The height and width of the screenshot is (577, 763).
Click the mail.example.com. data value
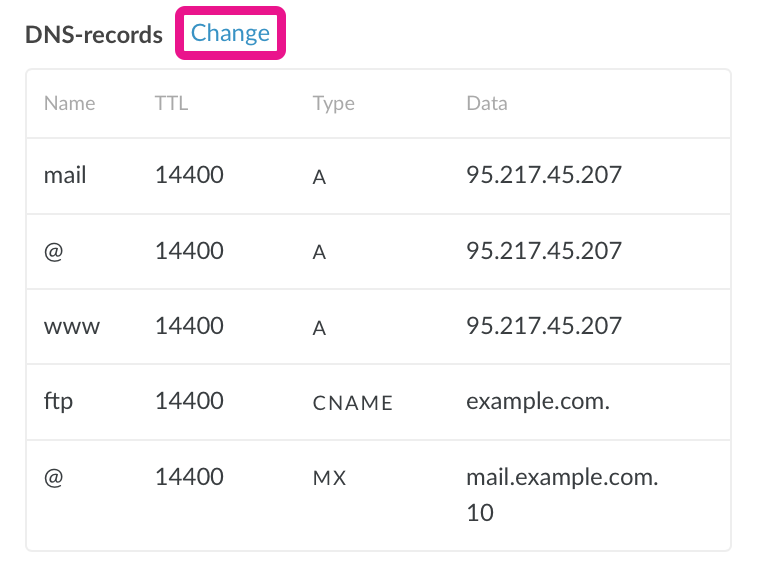click(562, 477)
